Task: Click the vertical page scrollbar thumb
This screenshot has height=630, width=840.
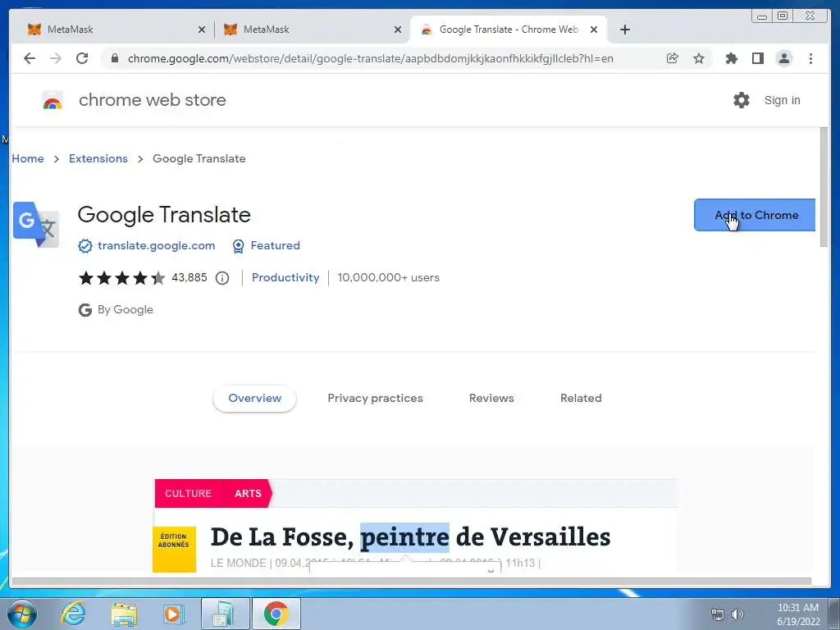Action: click(824, 188)
